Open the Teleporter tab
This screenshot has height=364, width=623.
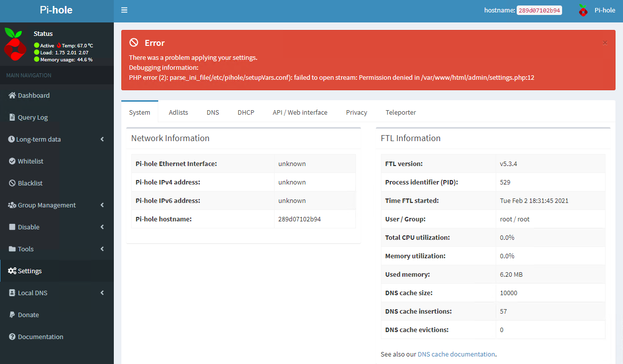[400, 112]
